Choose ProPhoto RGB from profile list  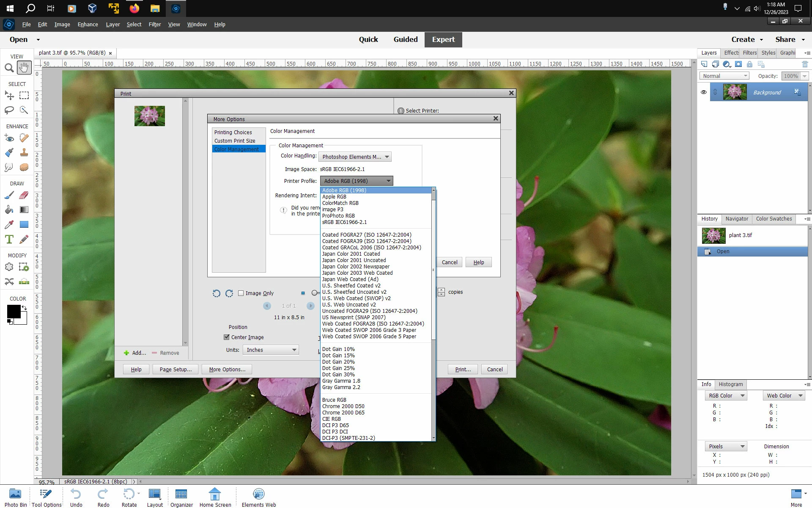[338, 216]
